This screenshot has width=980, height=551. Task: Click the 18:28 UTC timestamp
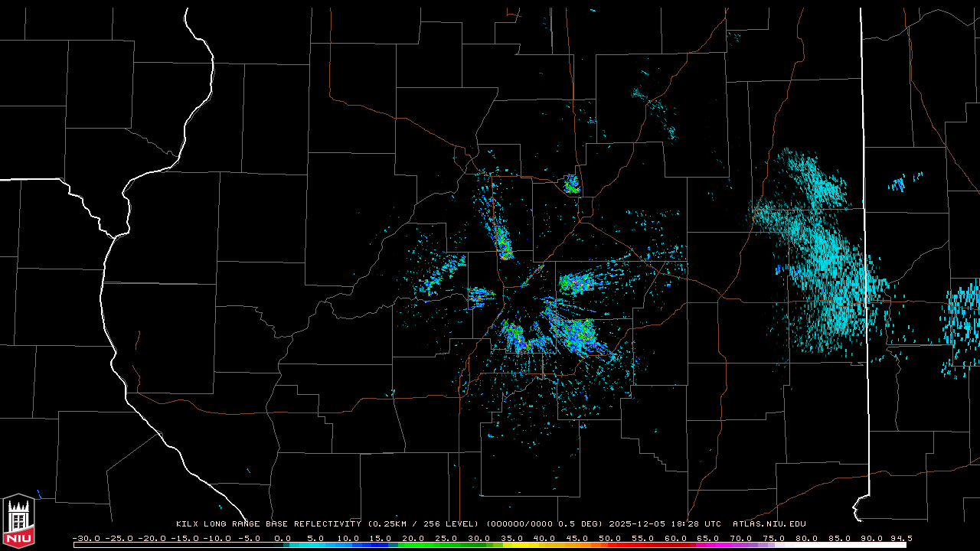coord(702,524)
